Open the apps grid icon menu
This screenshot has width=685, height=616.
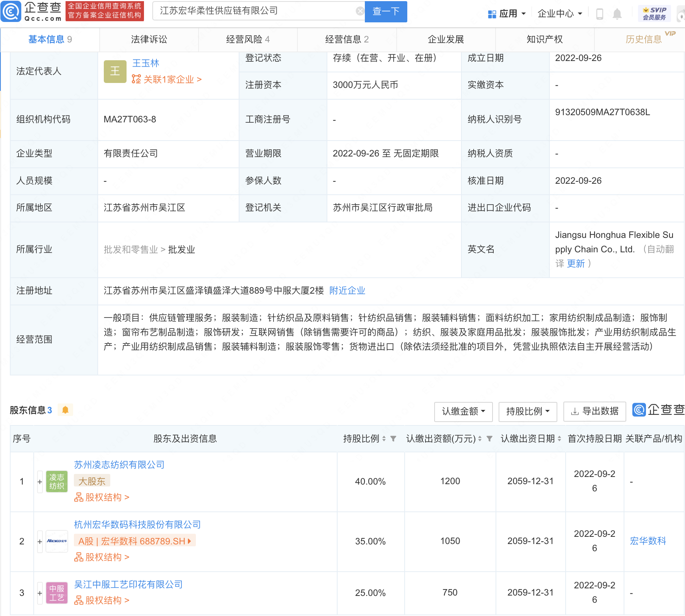coord(492,14)
